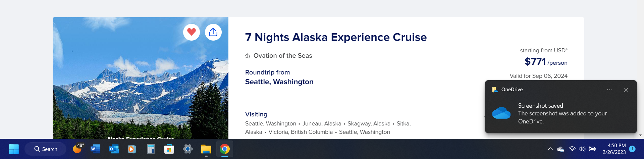
Task: Launch Microsoft Word from the taskbar
Action: click(96, 149)
